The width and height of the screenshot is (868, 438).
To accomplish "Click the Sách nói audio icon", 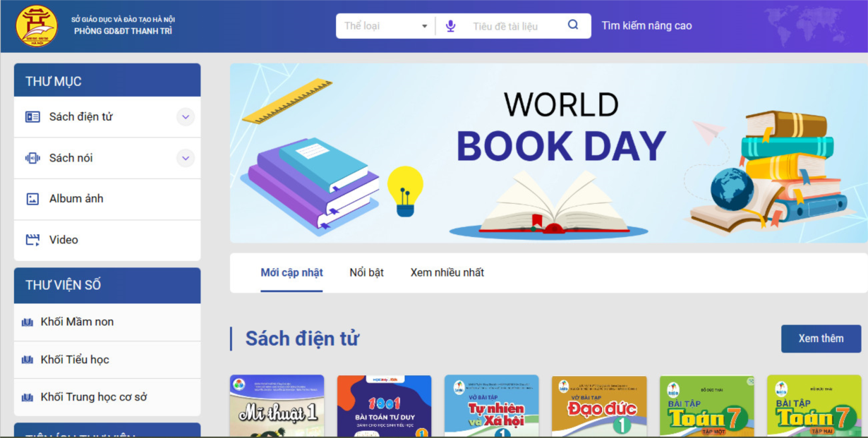I will pos(32,158).
